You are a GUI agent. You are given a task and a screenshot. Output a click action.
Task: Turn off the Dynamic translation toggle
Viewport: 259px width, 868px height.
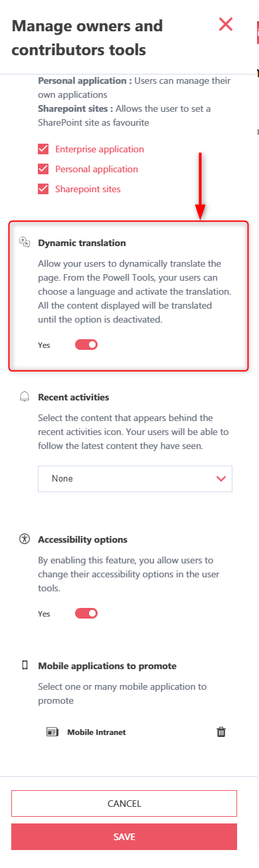point(86,345)
